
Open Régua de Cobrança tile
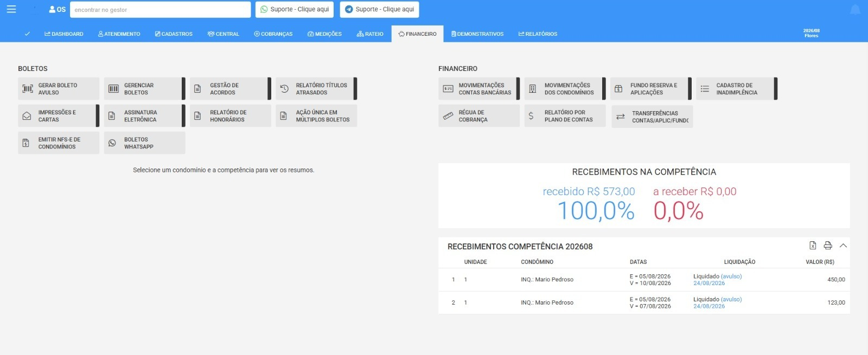click(479, 115)
